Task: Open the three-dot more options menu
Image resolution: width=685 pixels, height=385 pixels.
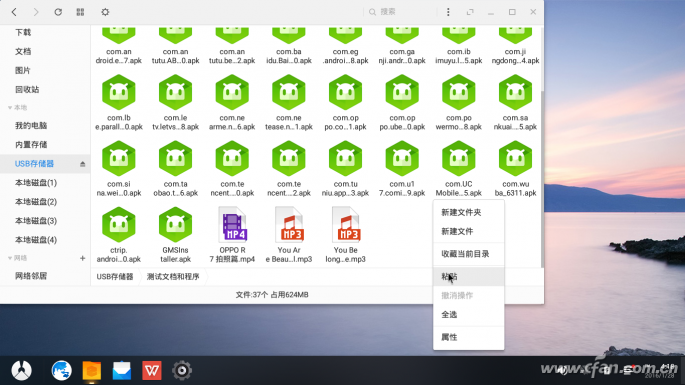Action: 448,12
